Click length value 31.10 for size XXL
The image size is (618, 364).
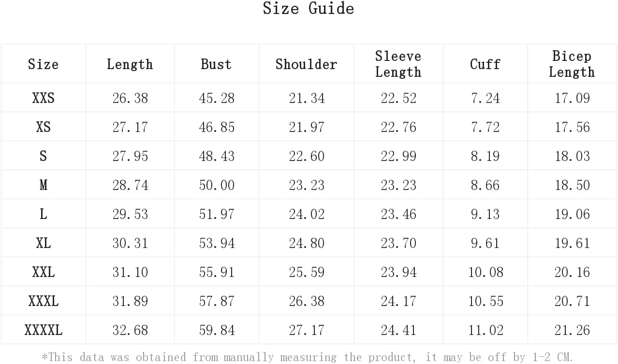pyautogui.click(x=130, y=272)
